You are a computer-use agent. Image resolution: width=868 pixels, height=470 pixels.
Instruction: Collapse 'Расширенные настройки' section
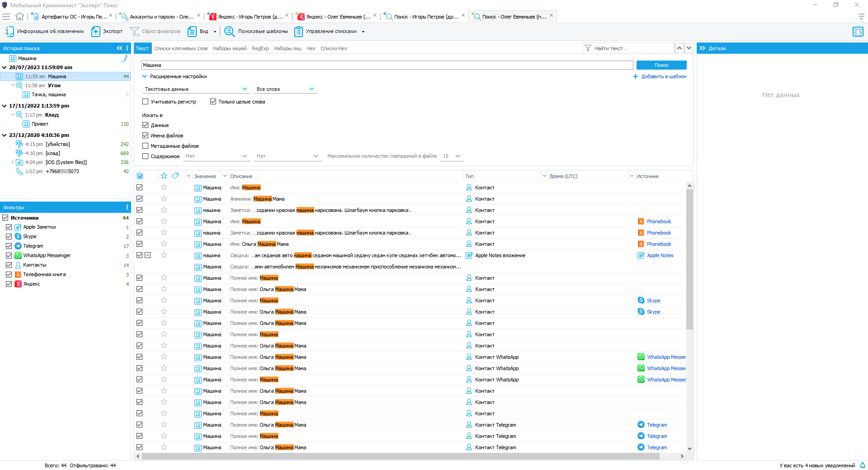coord(145,77)
